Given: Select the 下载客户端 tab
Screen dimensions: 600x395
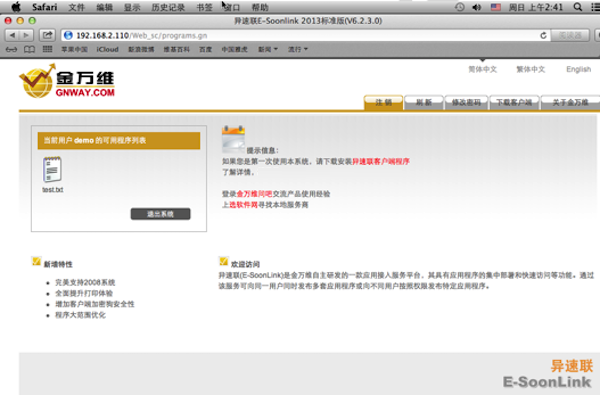Looking at the screenshot, I should tap(514, 103).
